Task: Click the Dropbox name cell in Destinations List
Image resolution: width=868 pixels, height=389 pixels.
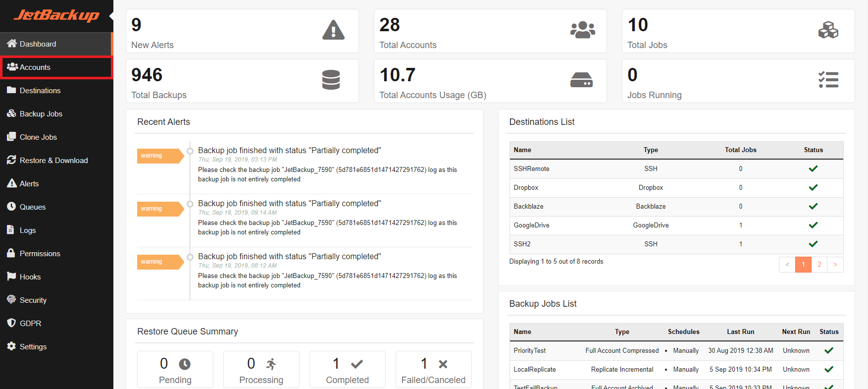Action: click(x=526, y=187)
